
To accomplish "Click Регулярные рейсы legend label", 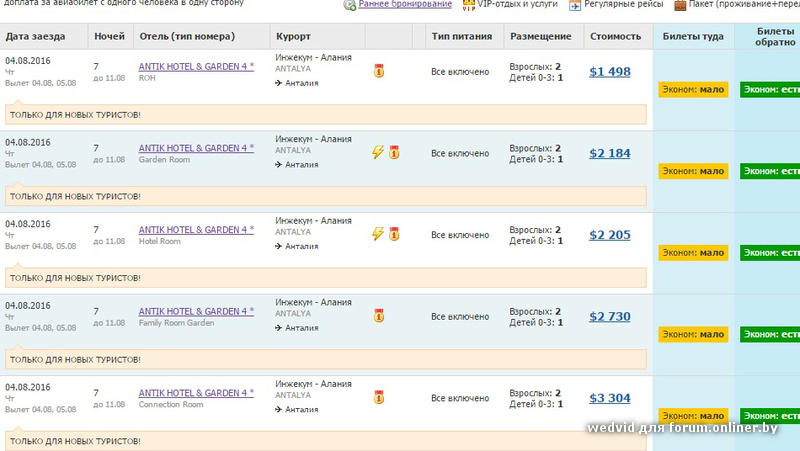I will coord(623,4).
